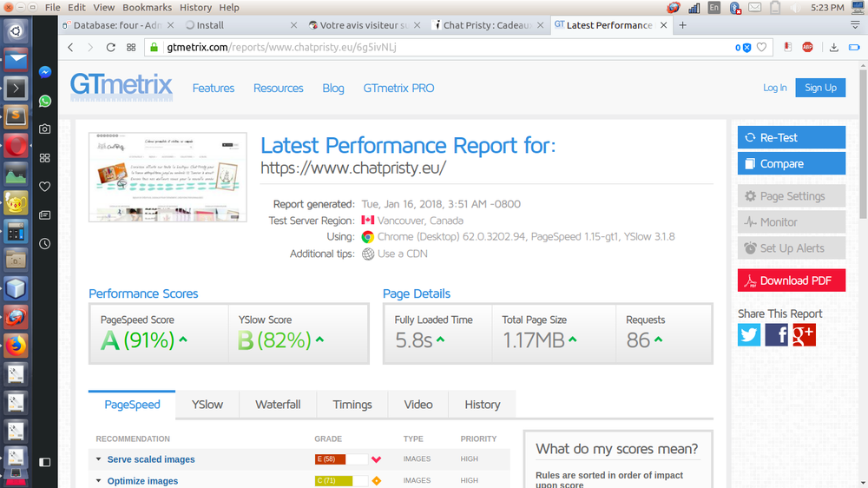Image resolution: width=868 pixels, height=488 pixels.
Task: Open the ABP extension icon
Action: pyautogui.click(x=807, y=47)
